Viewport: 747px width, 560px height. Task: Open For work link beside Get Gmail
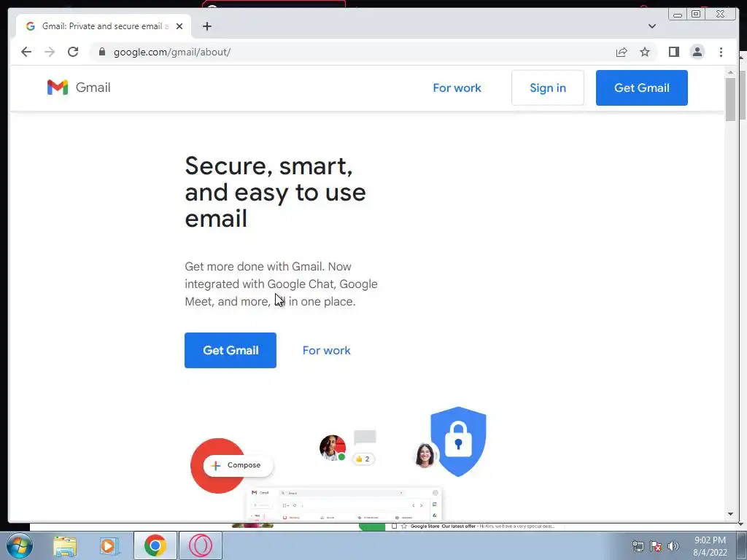(x=326, y=351)
